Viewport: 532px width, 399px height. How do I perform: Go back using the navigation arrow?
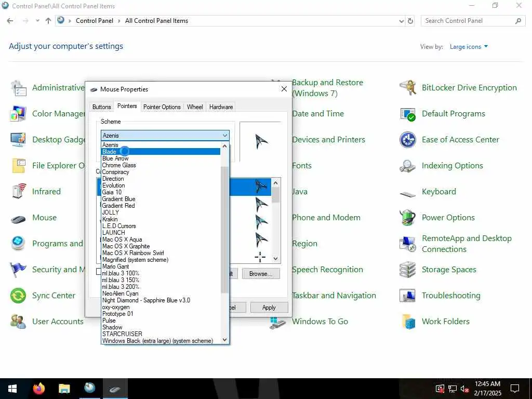10,21
